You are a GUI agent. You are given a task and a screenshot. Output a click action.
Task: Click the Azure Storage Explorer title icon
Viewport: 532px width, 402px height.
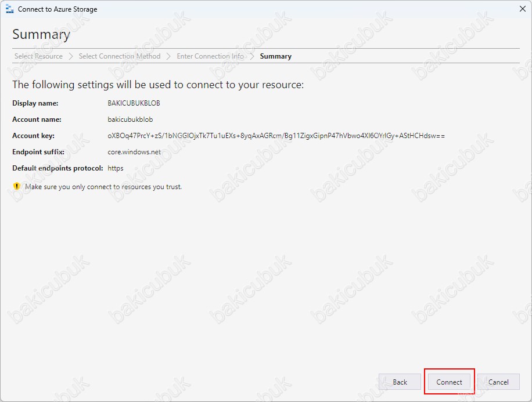(9, 9)
